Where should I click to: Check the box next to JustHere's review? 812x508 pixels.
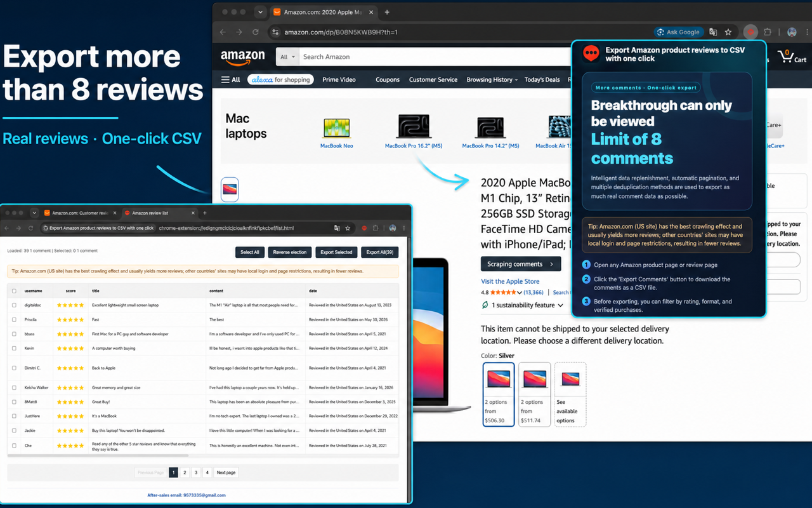(14, 416)
